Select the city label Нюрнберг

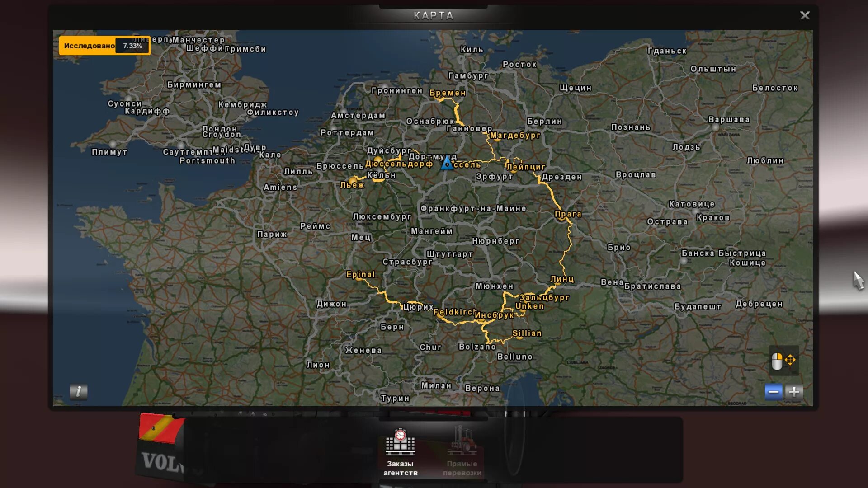click(x=495, y=241)
